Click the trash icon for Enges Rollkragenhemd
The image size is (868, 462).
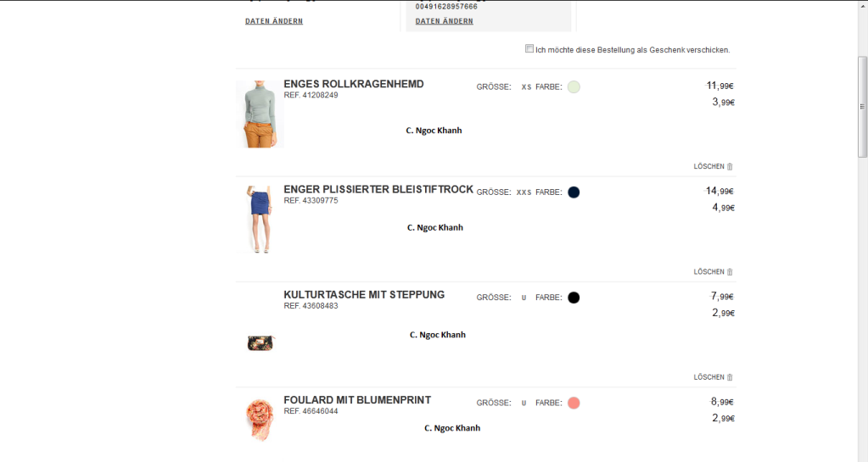[730, 166]
